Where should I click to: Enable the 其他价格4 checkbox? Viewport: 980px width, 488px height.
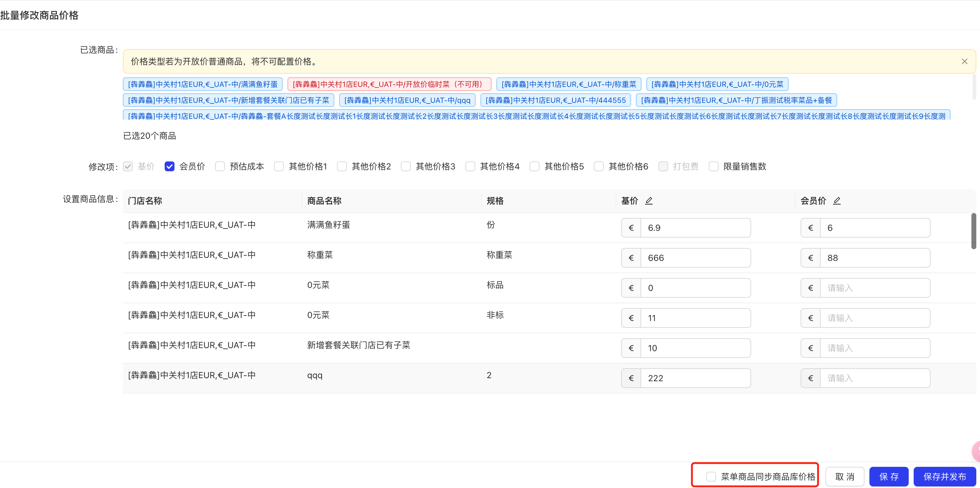(x=470, y=166)
